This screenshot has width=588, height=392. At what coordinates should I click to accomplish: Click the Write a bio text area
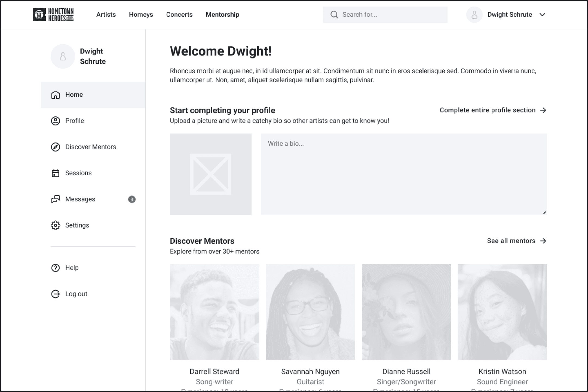(404, 174)
